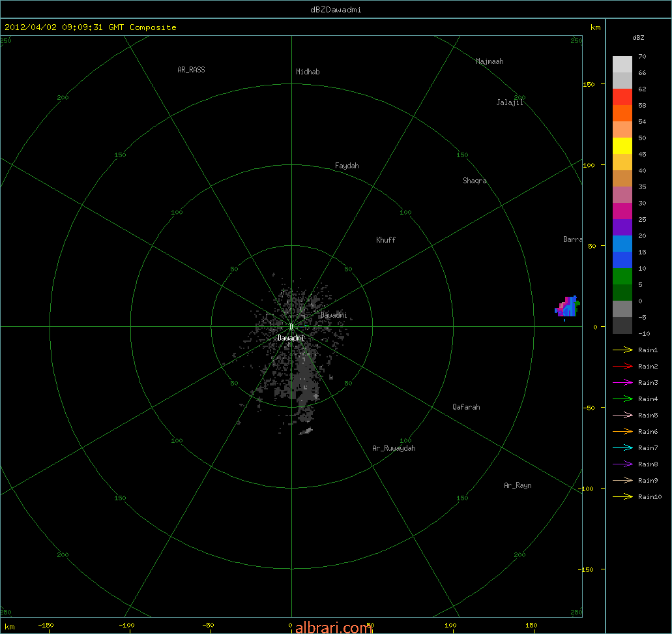Click the purple Rain8 arrow icon
672x634 pixels.
pyautogui.click(x=622, y=464)
